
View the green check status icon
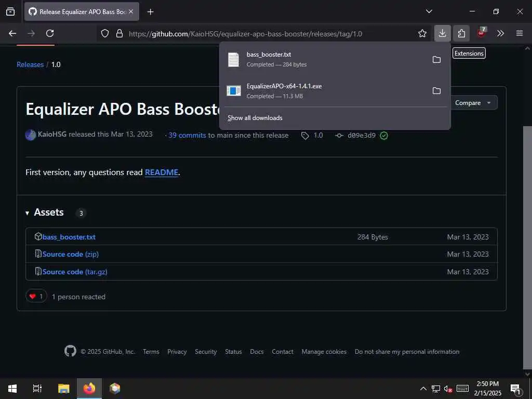pyautogui.click(x=384, y=136)
